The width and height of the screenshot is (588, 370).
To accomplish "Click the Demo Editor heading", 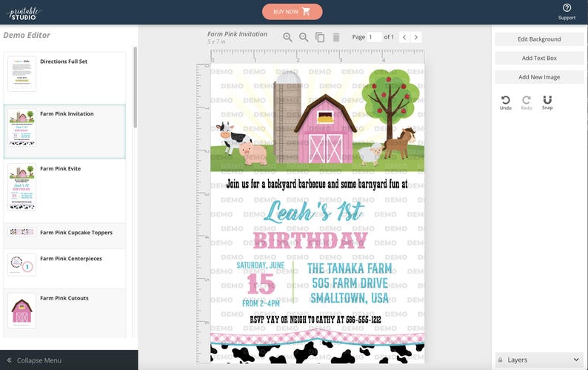I will (27, 35).
